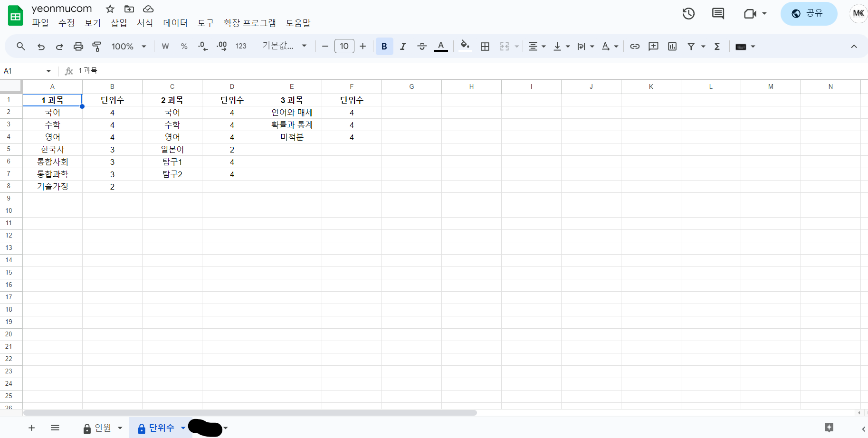Open the 보기 menu

(x=93, y=23)
